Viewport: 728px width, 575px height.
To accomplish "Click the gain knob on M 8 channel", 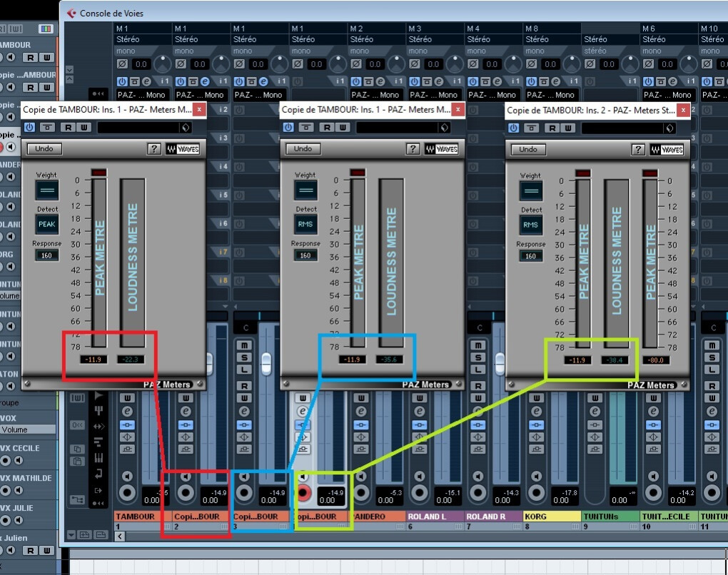I will click(x=572, y=63).
